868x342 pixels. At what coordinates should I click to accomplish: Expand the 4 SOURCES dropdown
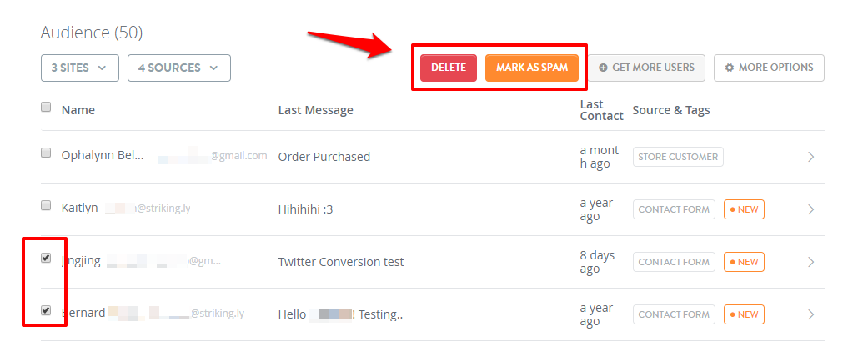tap(178, 68)
